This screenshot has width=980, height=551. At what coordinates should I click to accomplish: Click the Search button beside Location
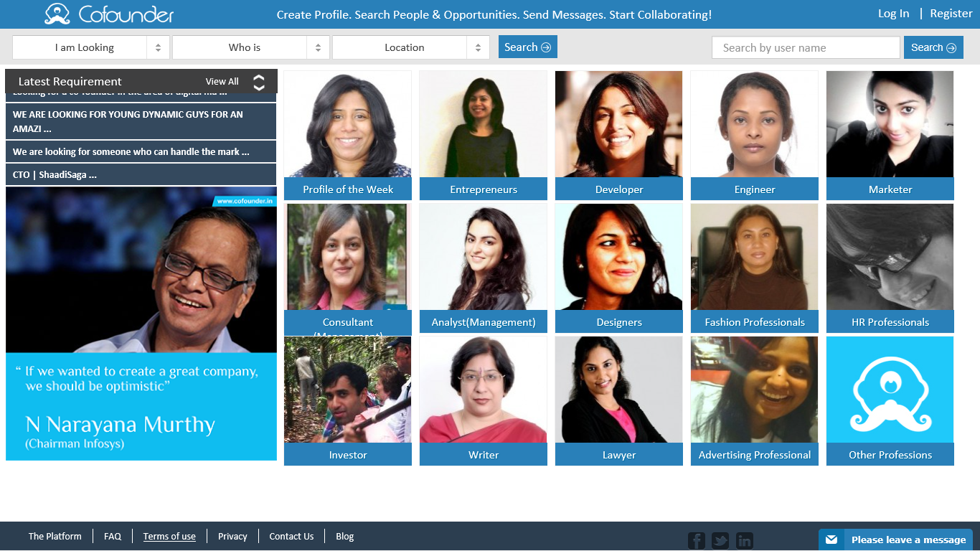(x=528, y=47)
